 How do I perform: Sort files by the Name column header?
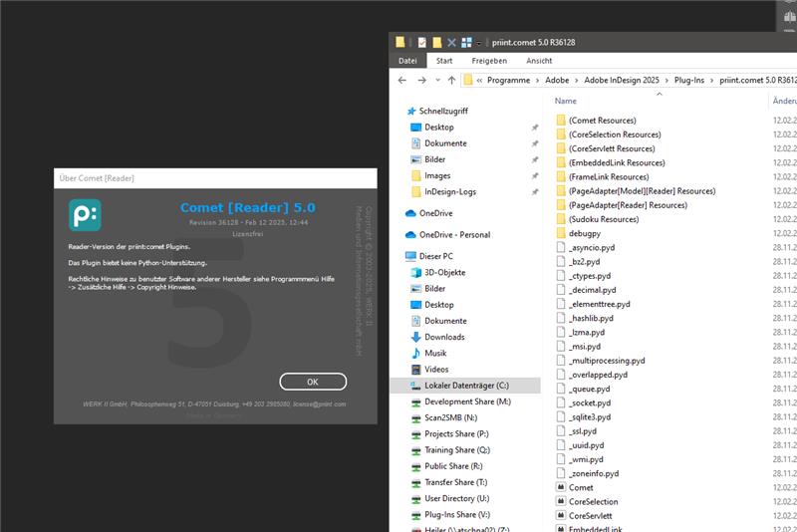pos(565,101)
